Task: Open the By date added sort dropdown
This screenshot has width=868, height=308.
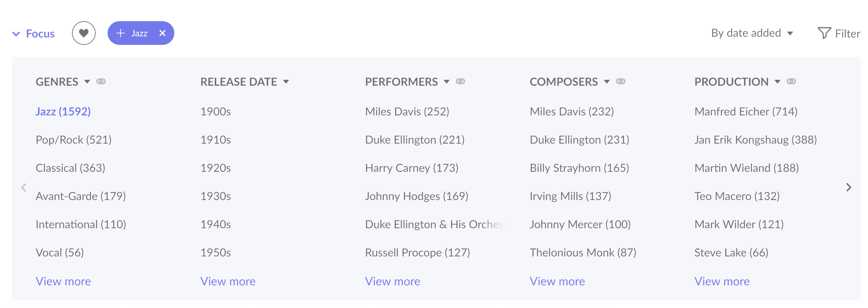Action: click(752, 33)
